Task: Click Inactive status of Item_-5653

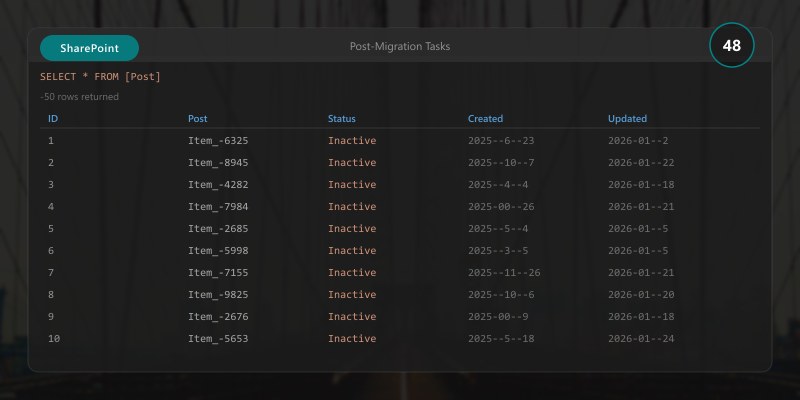Action: click(x=352, y=338)
